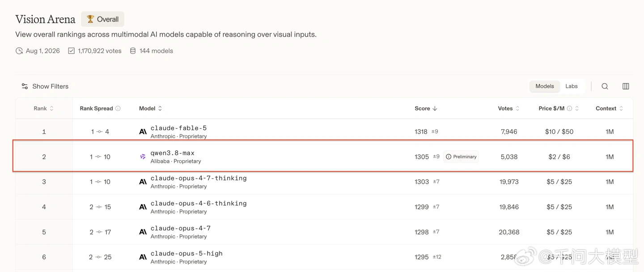Sort by Score descending arrow
Viewport: 644px width, 272px height.
point(435,108)
